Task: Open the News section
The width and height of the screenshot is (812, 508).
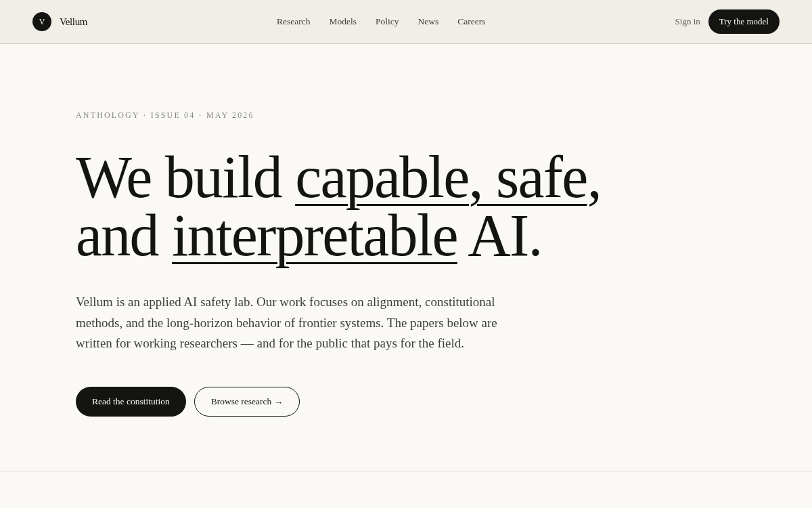Action: (428, 22)
